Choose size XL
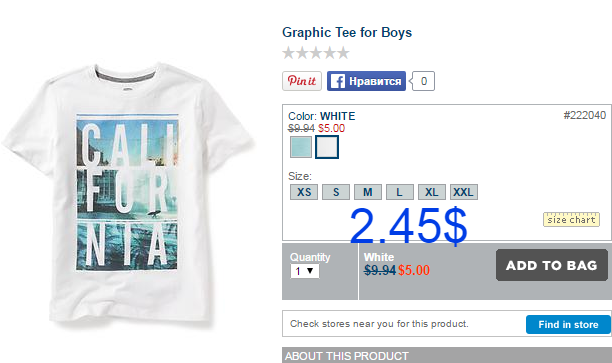Viewport: 612px width, 363px height. tap(432, 192)
